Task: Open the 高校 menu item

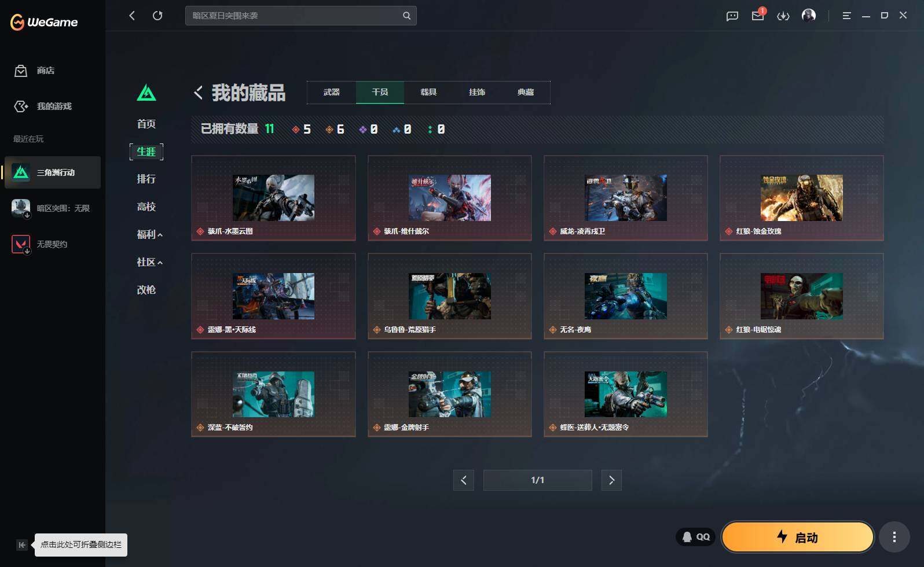Action: 146,207
